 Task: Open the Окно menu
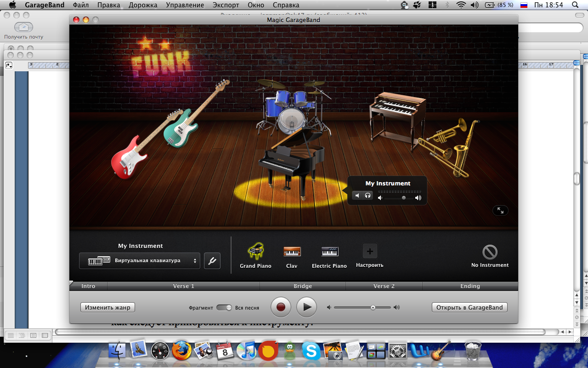click(x=256, y=5)
